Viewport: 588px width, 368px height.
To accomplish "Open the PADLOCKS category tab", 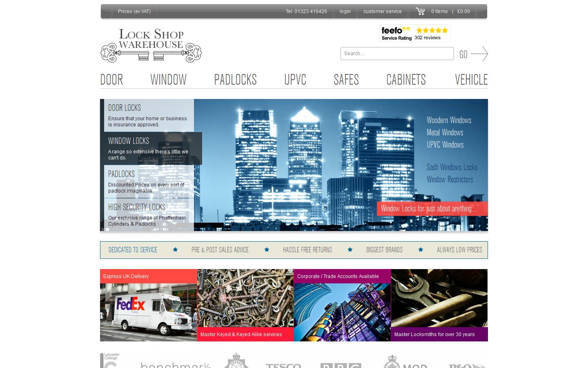I will point(236,80).
